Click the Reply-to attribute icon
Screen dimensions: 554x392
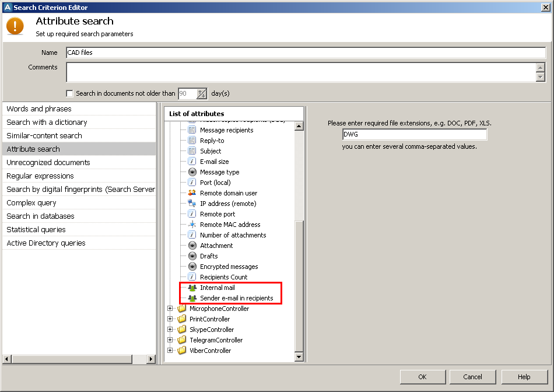click(x=192, y=141)
